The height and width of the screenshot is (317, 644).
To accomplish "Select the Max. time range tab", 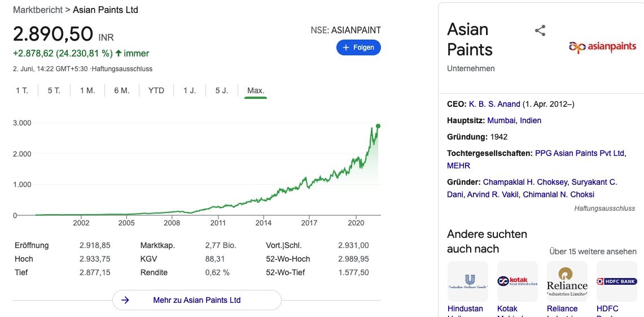I will pos(256,90).
